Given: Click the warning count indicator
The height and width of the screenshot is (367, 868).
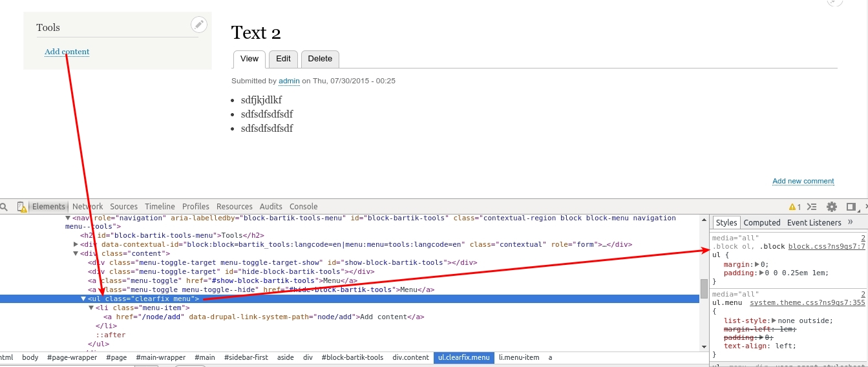Looking at the screenshot, I should point(795,207).
